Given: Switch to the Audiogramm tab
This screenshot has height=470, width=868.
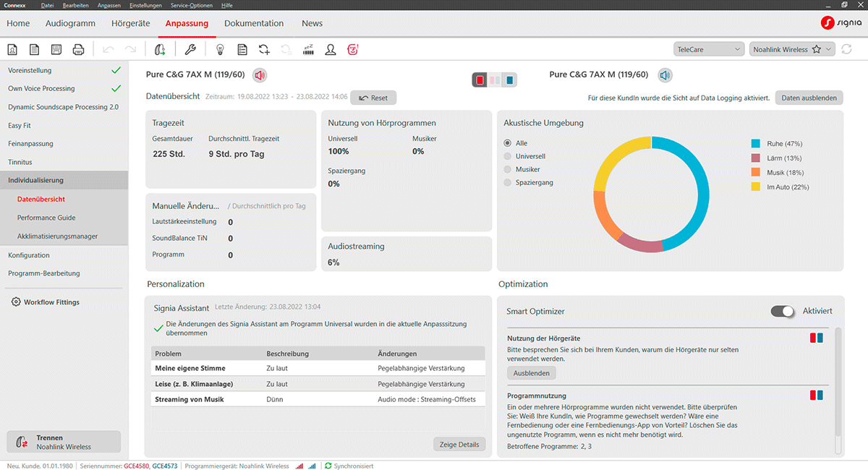Looking at the screenshot, I should (x=70, y=23).
